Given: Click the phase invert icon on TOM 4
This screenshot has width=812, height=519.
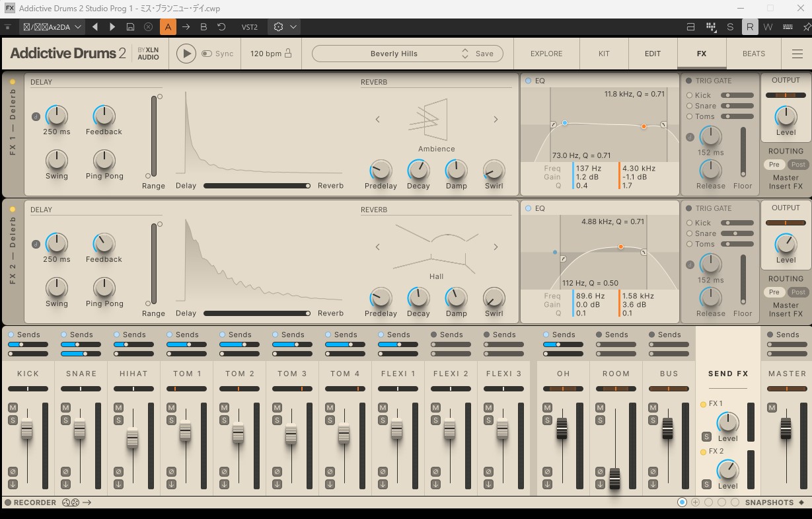Looking at the screenshot, I should (x=330, y=471).
